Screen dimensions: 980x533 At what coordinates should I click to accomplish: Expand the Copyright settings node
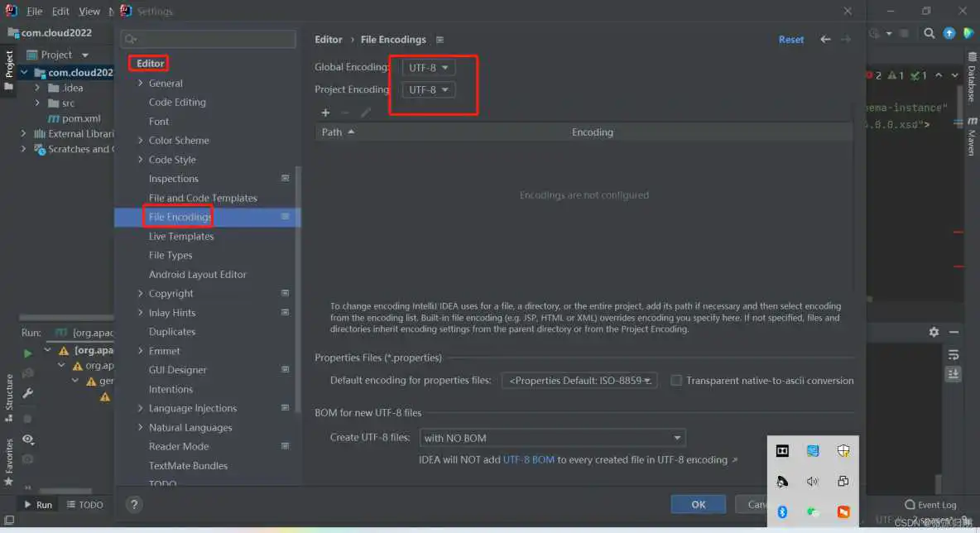pos(141,294)
